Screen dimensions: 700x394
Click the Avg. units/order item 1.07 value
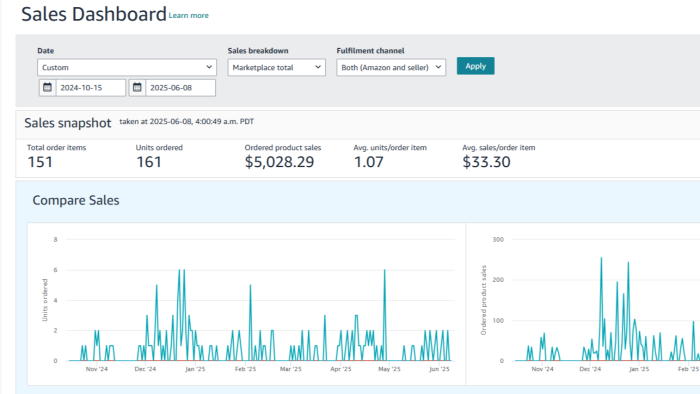pos(368,162)
